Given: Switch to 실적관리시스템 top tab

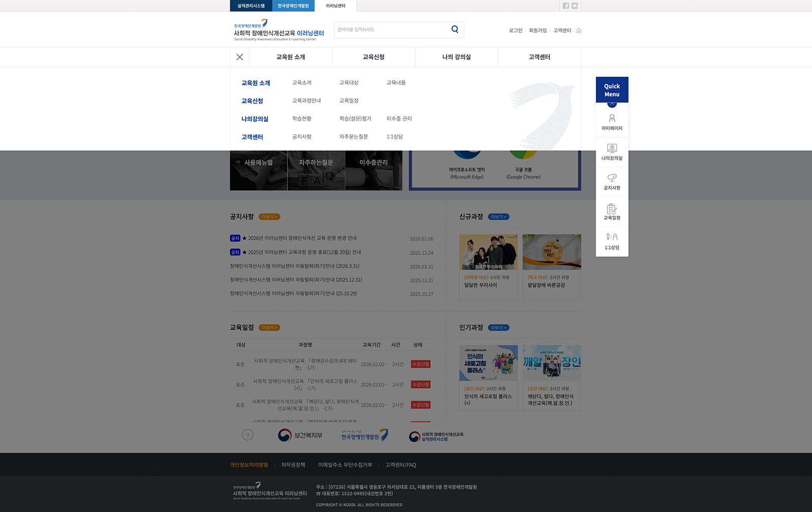Looking at the screenshot, I should (x=251, y=6).
